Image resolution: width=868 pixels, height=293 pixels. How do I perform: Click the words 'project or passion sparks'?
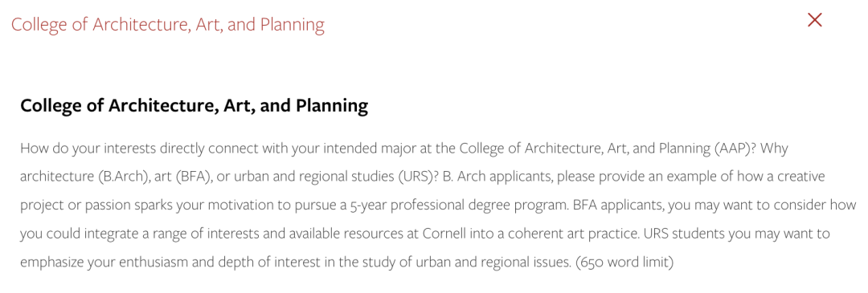click(88, 206)
